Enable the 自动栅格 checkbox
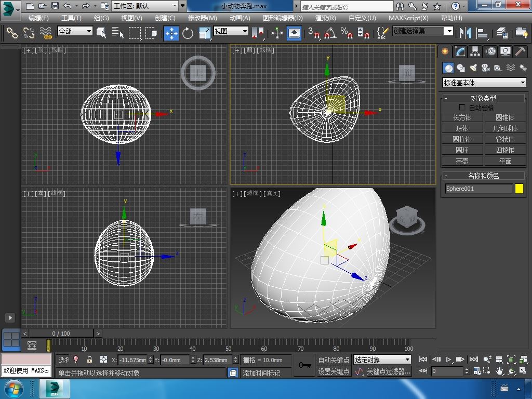Viewport: 532px width, 399px height. (462, 107)
